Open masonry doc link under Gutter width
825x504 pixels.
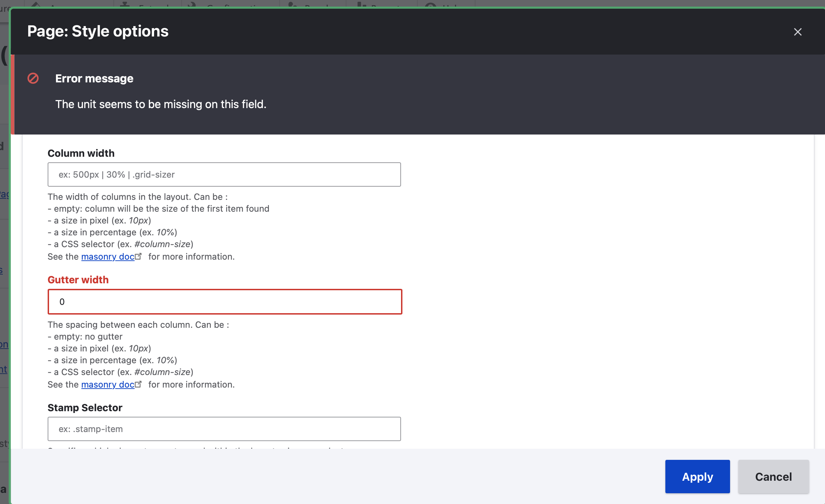pyautogui.click(x=107, y=384)
